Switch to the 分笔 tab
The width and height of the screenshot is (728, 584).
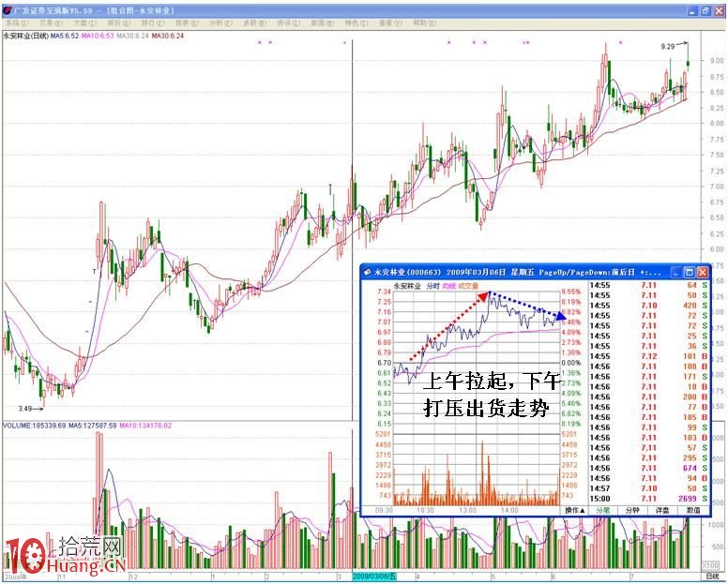click(x=602, y=510)
